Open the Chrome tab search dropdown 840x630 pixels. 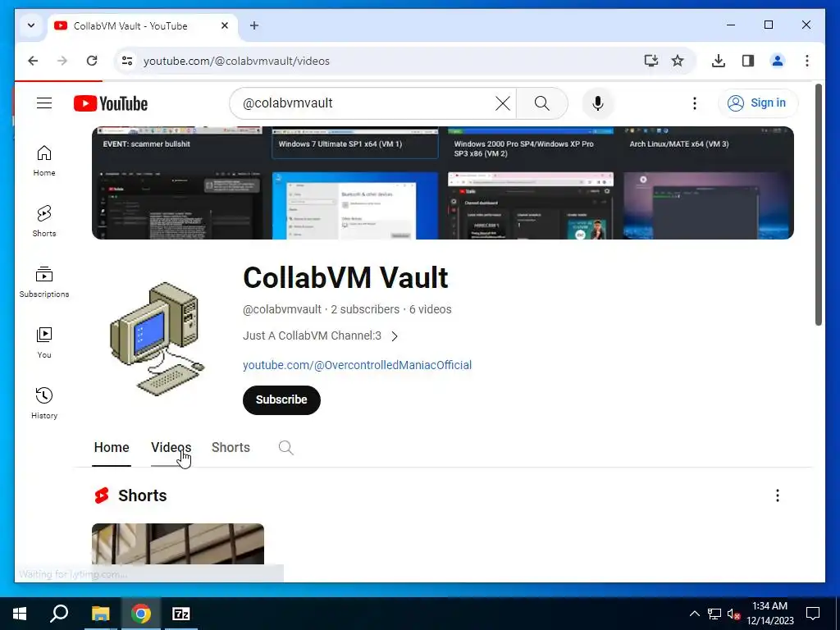click(x=31, y=25)
